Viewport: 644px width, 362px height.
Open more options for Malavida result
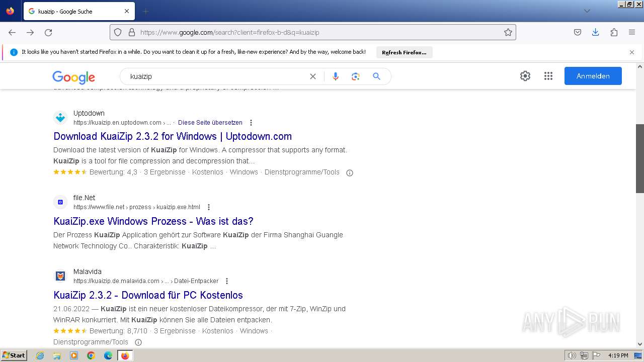pos(227,281)
